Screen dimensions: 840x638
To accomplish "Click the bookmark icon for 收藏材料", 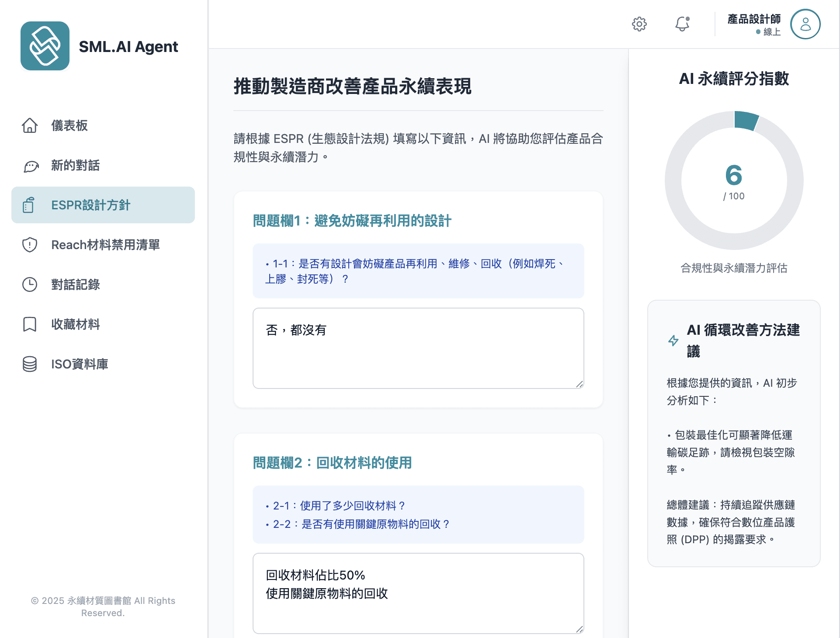I will coord(30,324).
